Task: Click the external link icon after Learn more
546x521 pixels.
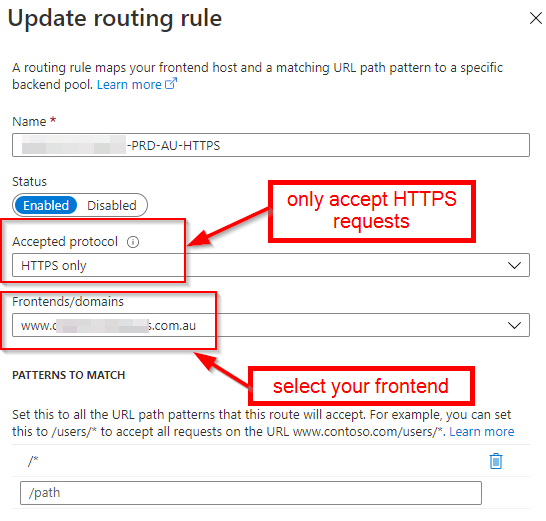Action: [171, 84]
